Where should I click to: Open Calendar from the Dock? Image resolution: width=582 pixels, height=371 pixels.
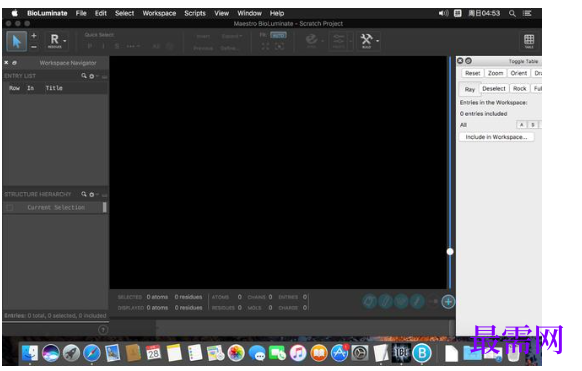[x=153, y=352]
